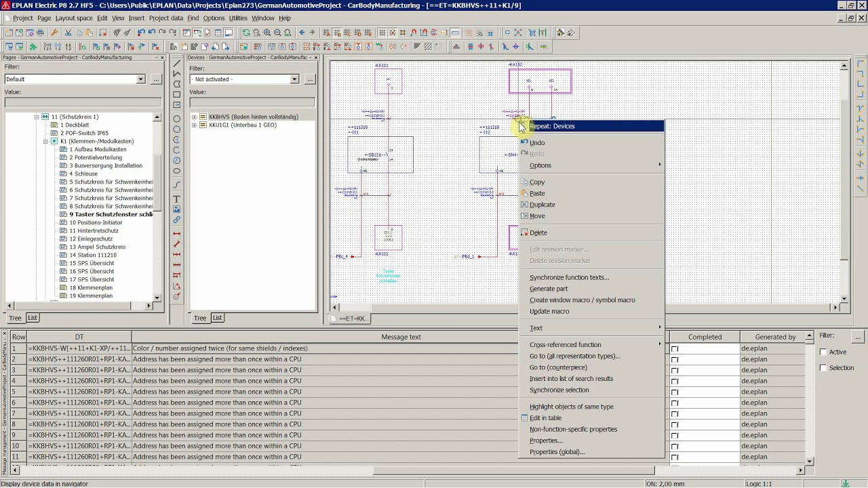This screenshot has height=488, width=868.
Task: Select the Ellipse drawing tool
Action: coord(176,171)
